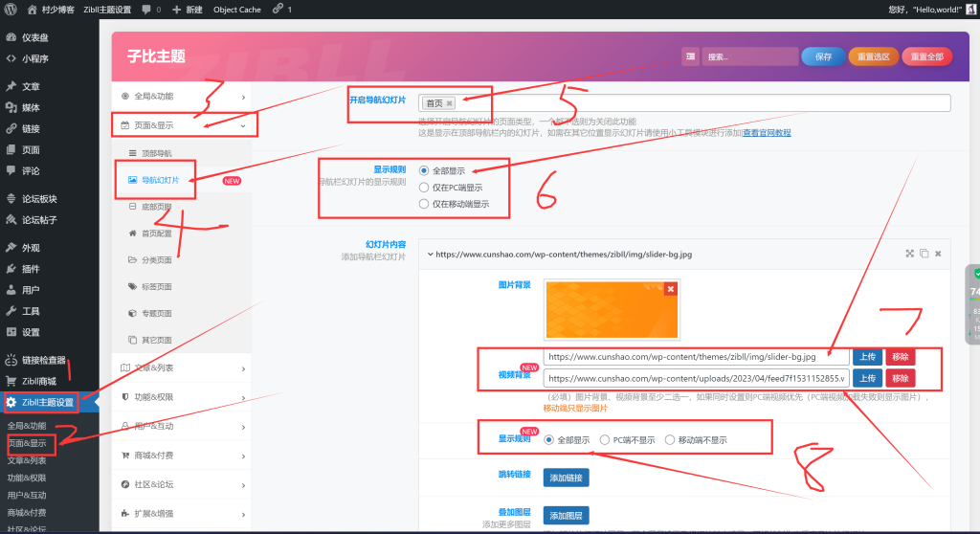Click the theme options search field
This screenshot has height=534, width=980.
tap(750, 56)
